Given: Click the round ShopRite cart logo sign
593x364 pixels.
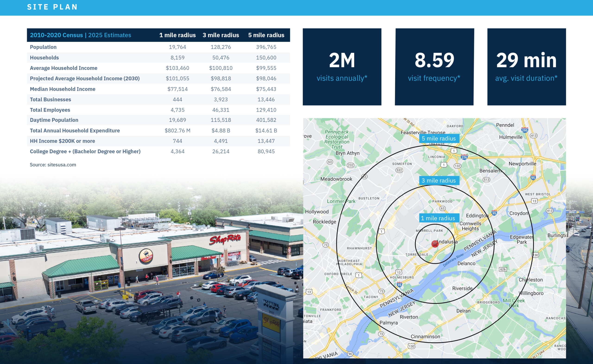Looking at the screenshot, I should click(146, 256).
